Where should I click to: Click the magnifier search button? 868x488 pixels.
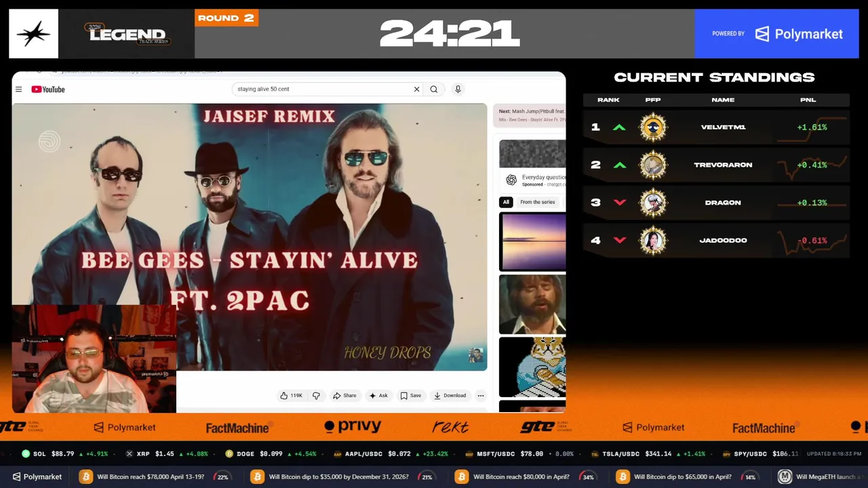coord(434,89)
